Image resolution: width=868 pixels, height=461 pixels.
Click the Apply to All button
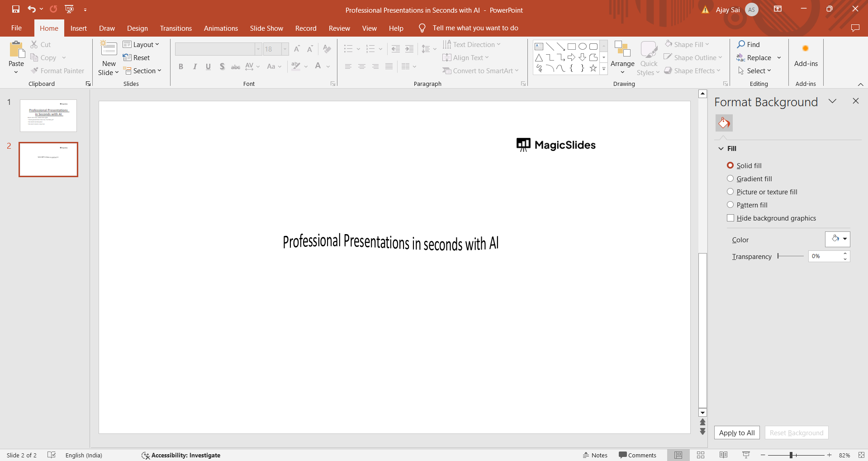(736, 433)
